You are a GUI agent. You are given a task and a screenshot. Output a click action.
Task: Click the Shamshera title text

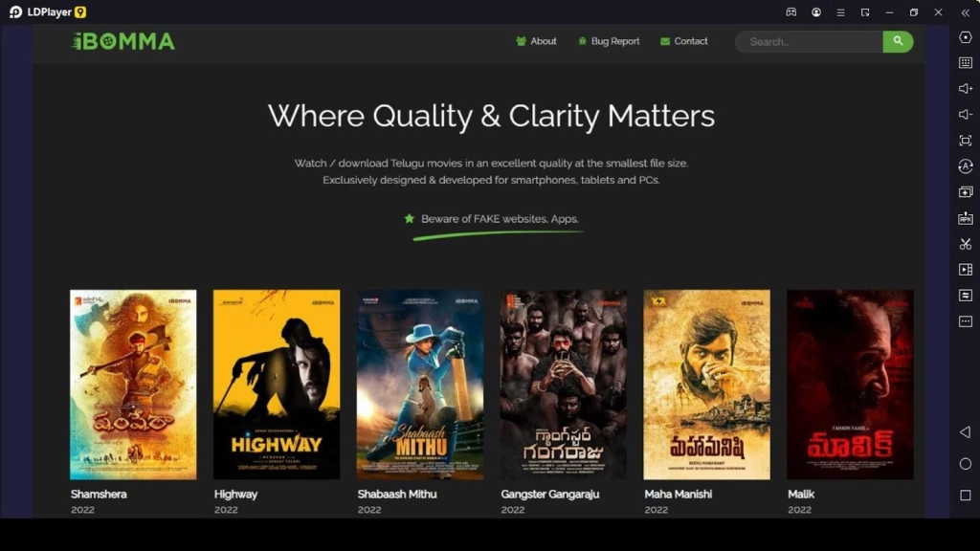[99, 495]
